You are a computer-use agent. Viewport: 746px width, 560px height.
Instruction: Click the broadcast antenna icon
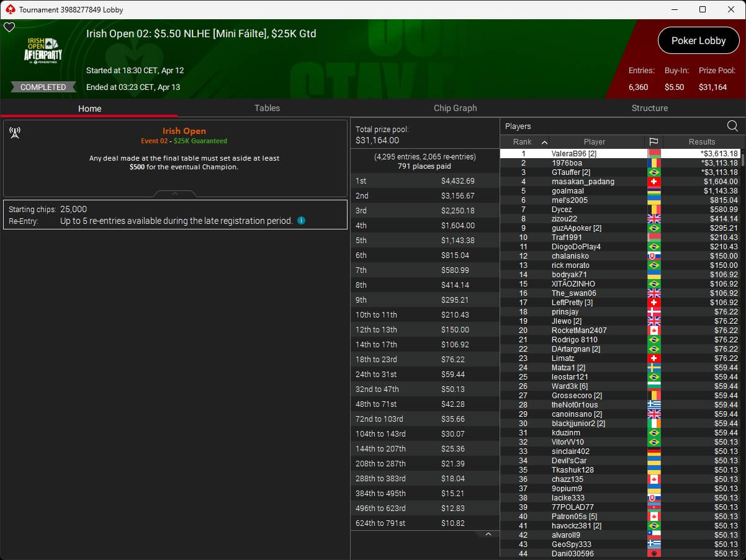tap(15, 133)
